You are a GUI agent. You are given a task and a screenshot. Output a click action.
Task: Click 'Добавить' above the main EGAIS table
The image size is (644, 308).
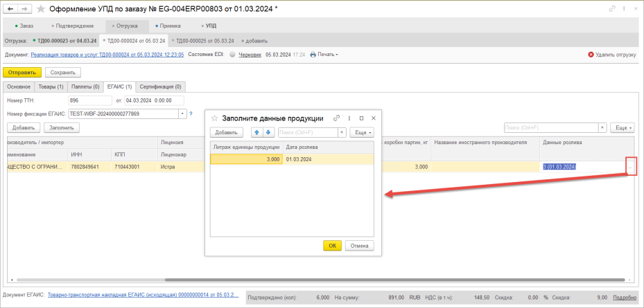[x=24, y=127]
